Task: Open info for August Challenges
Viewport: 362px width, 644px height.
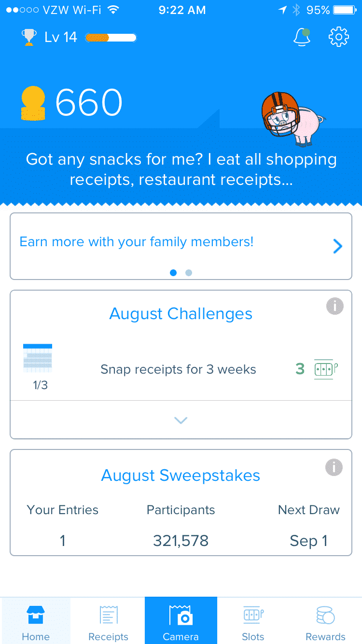Action: pos(334,306)
